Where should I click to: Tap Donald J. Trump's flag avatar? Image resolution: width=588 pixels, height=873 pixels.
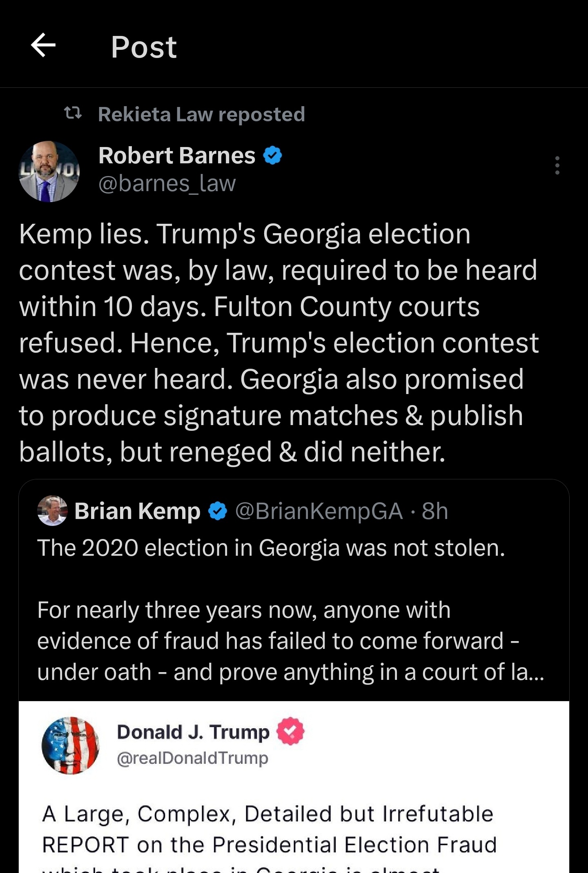tap(70, 746)
